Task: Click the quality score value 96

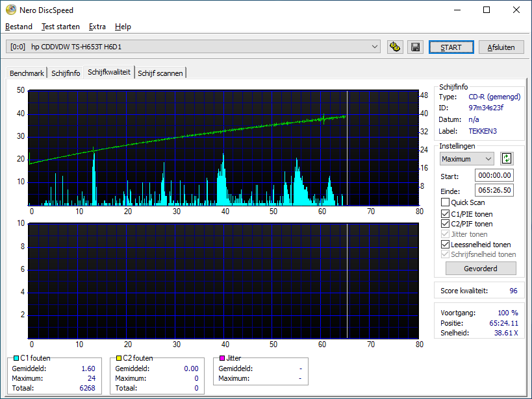Action: (x=513, y=291)
